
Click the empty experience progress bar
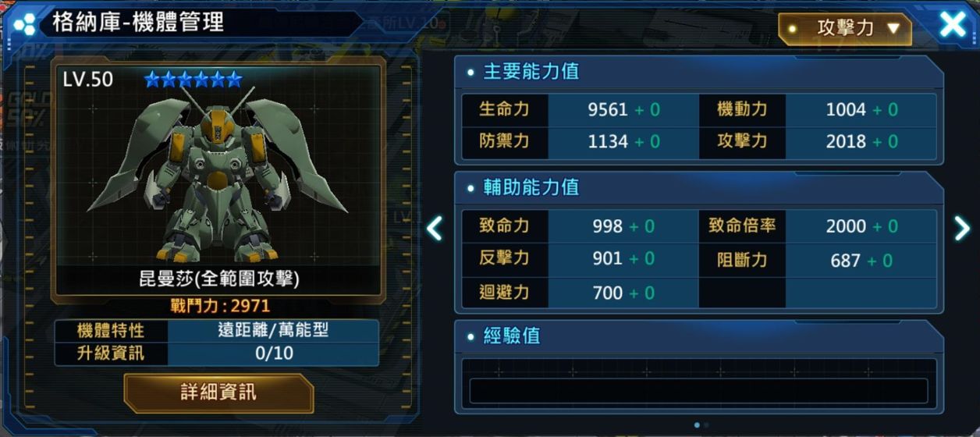(x=698, y=391)
